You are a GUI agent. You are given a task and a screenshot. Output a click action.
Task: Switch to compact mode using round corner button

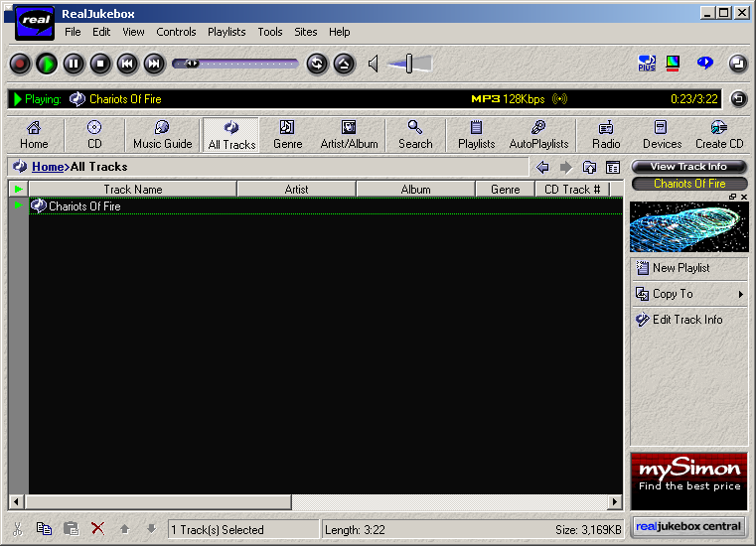click(738, 64)
